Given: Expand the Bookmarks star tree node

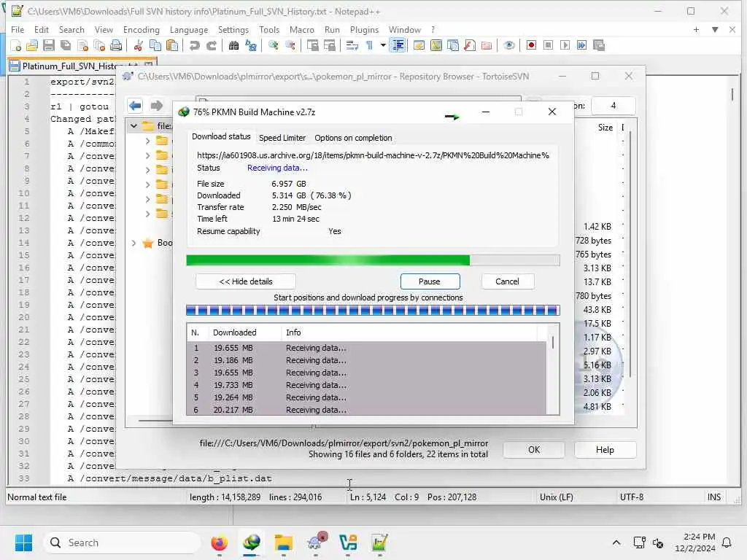Looking at the screenshot, I should 134,243.
